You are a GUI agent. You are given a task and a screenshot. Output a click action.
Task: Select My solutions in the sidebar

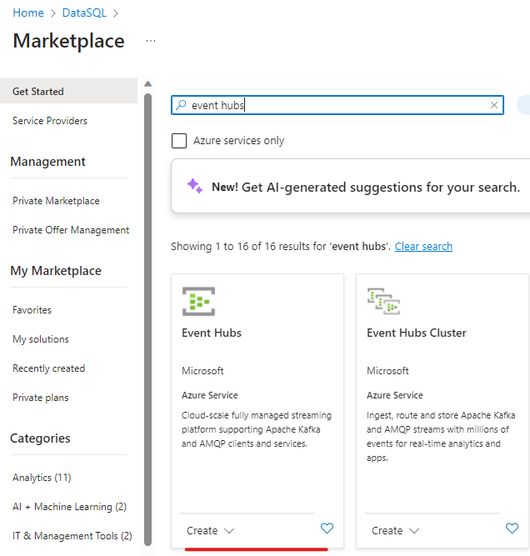(40, 339)
